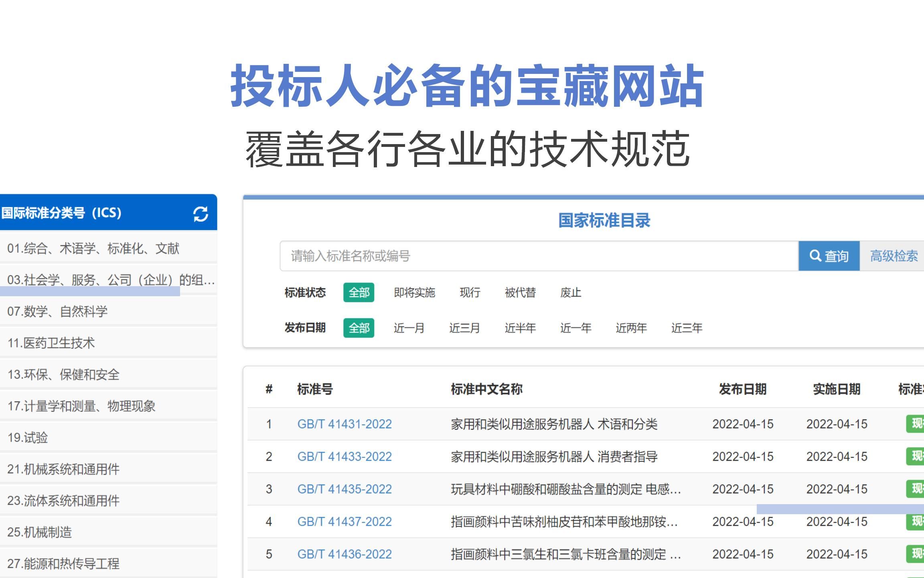924x578 pixels.
Task: Filter publish date to 近两年
Action: tap(631, 328)
